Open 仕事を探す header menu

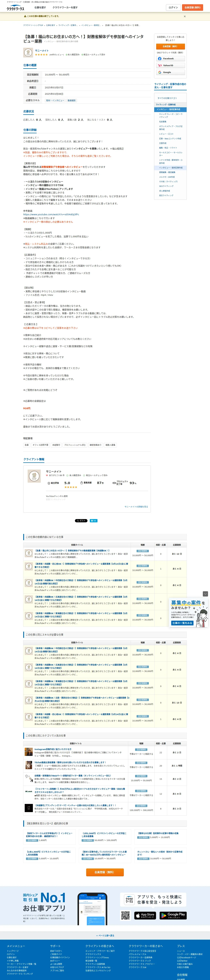(40, 8)
